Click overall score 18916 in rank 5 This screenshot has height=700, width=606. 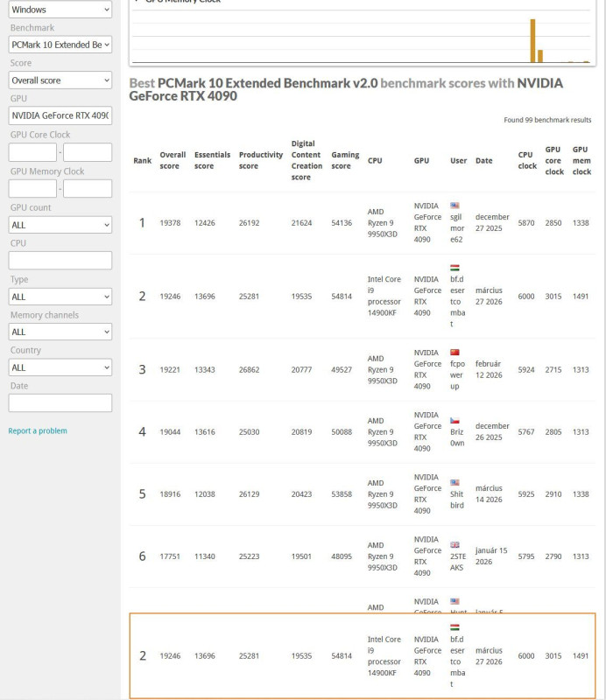[x=170, y=494]
